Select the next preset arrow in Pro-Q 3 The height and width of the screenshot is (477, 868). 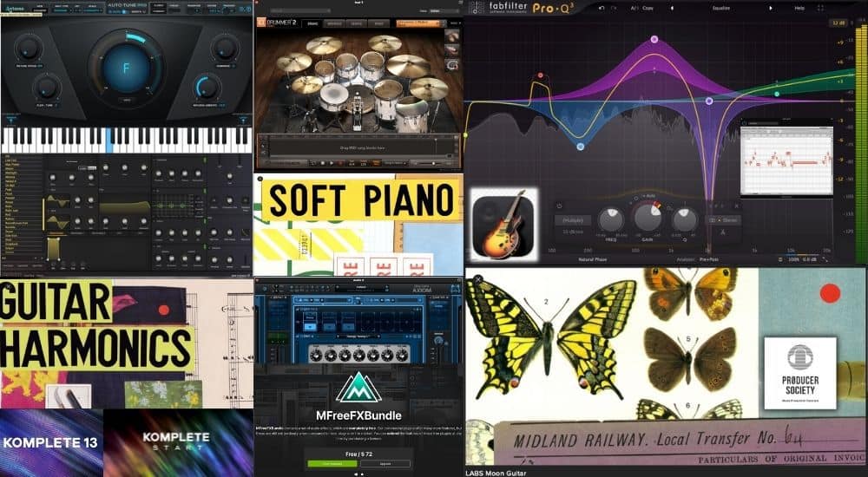[771, 9]
